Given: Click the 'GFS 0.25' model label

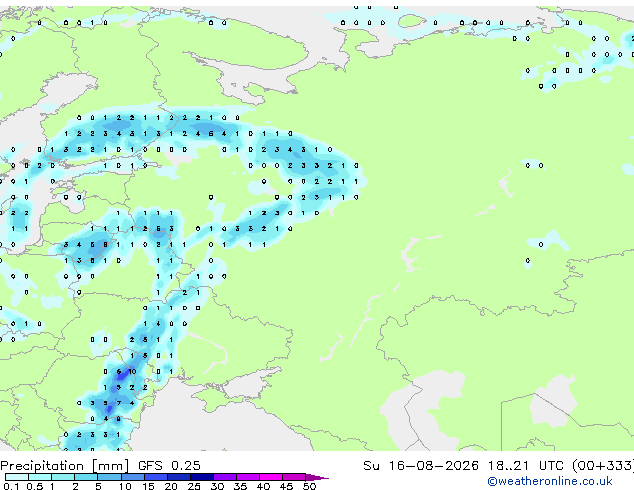Looking at the screenshot, I should coord(169,466).
